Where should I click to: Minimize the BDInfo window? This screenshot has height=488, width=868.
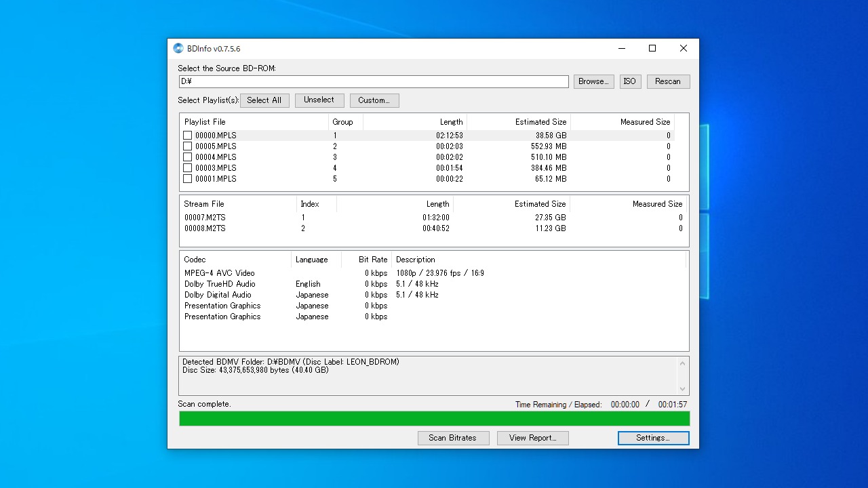tap(621, 48)
